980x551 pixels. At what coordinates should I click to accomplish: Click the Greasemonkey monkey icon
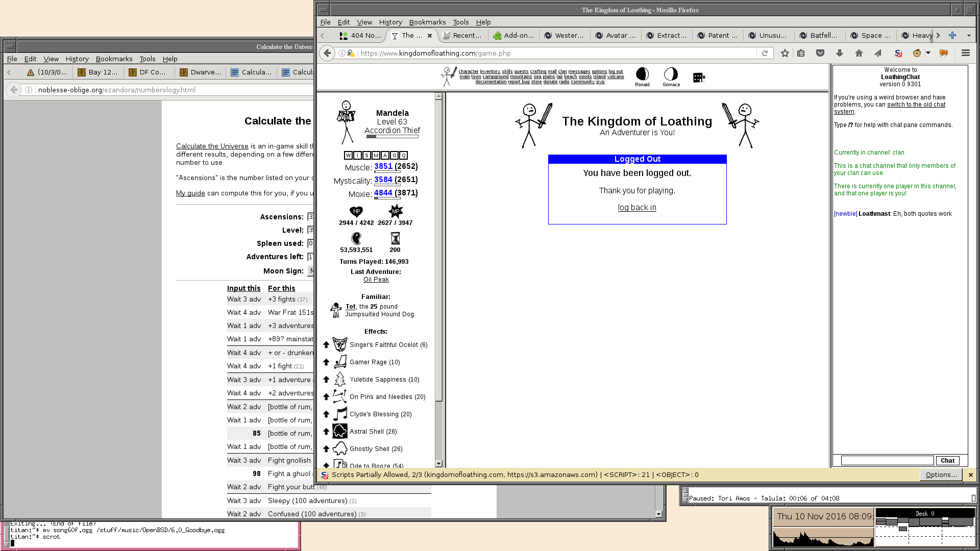point(917,53)
